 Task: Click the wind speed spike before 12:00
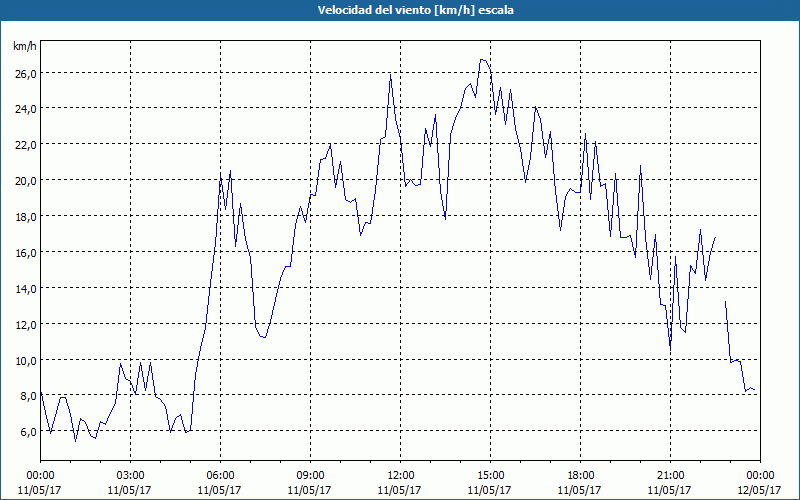point(390,75)
